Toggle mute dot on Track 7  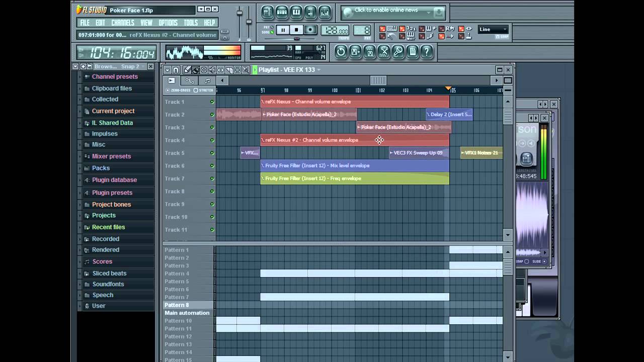tap(212, 178)
